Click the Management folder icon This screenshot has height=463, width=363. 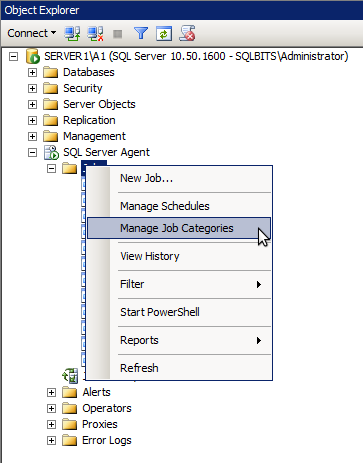[51, 136]
